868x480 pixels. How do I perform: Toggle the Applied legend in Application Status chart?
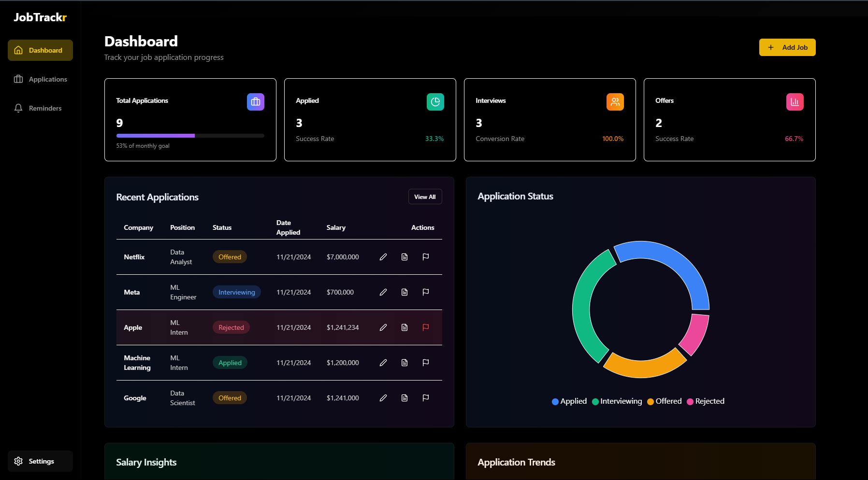569,401
